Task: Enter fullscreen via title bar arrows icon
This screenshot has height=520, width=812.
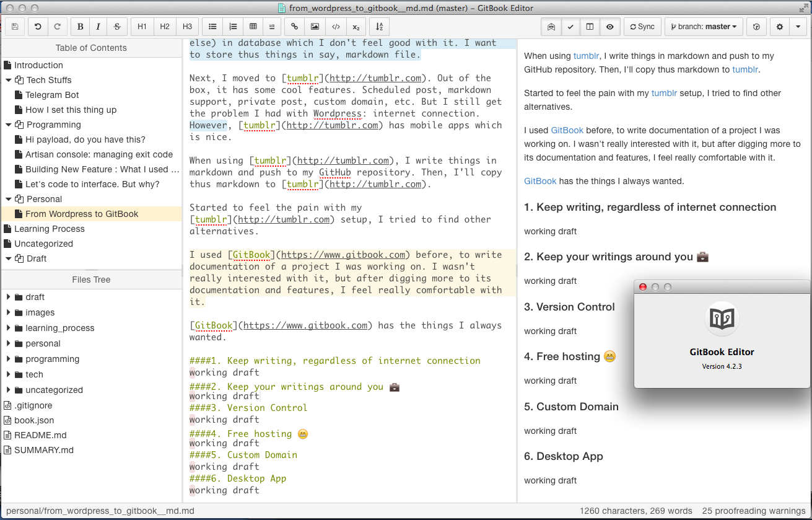Action: 803,8
